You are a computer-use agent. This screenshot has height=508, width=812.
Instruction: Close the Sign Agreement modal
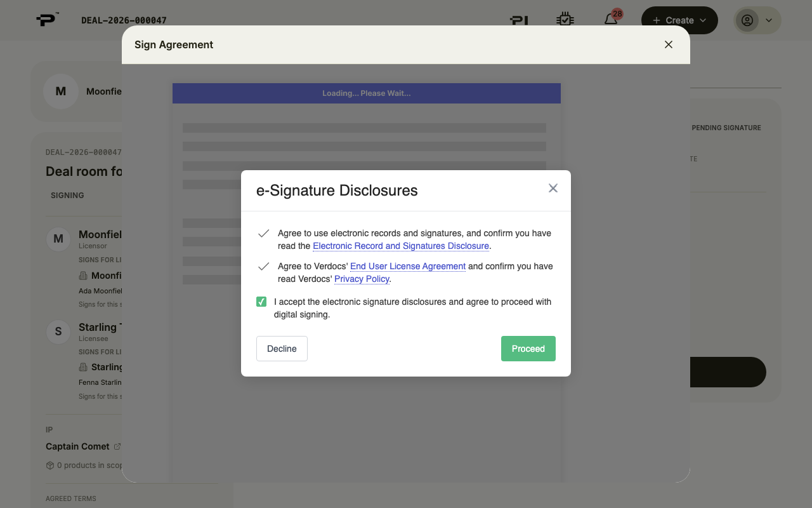click(x=669, y=44)
